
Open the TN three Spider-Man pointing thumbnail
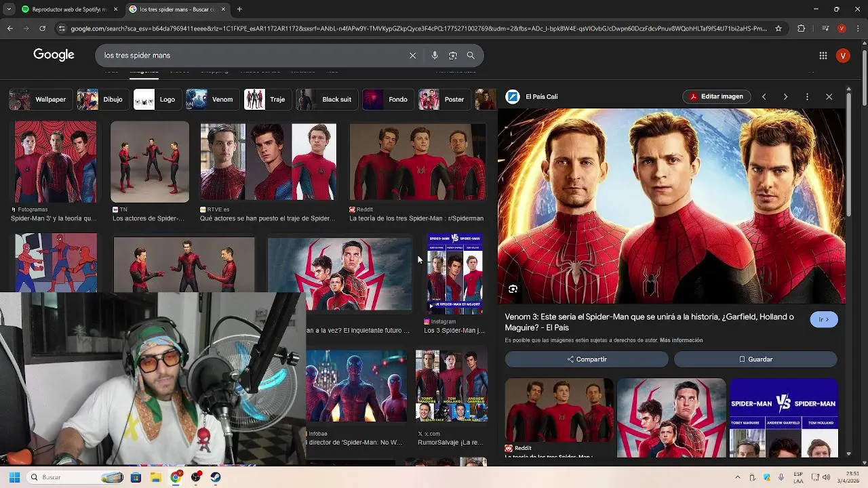150,162
